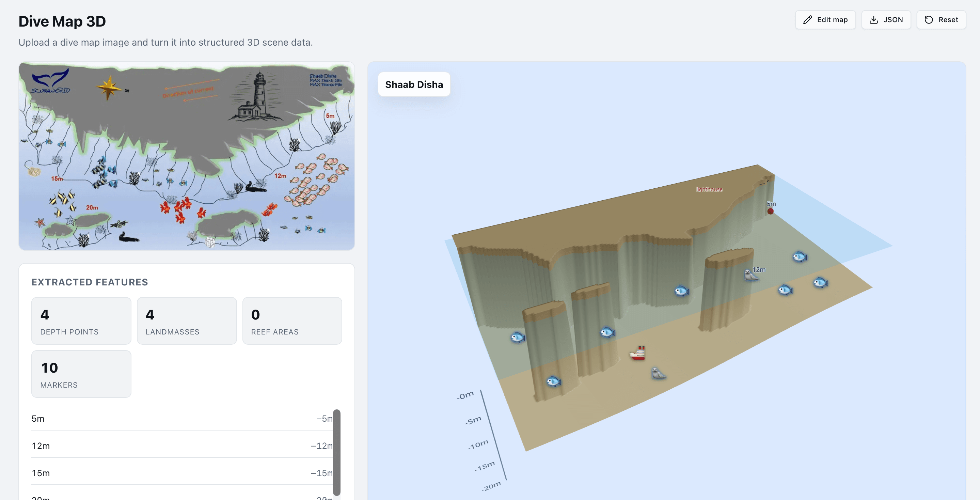980x500 pixels.
Task: Open the Landmasses stat card
Action: [187, 321]
